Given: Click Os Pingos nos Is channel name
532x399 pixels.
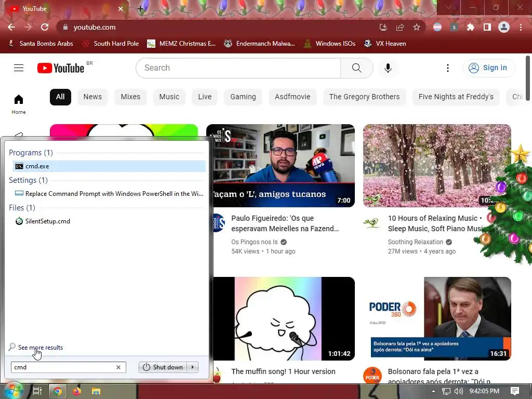Looking at the screenshot, I should (x=255, y=242).
